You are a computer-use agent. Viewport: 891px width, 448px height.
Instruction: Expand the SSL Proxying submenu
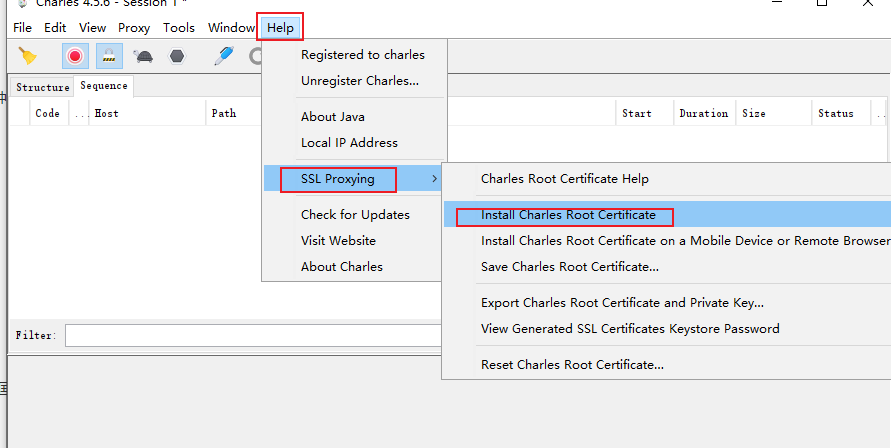338,179
